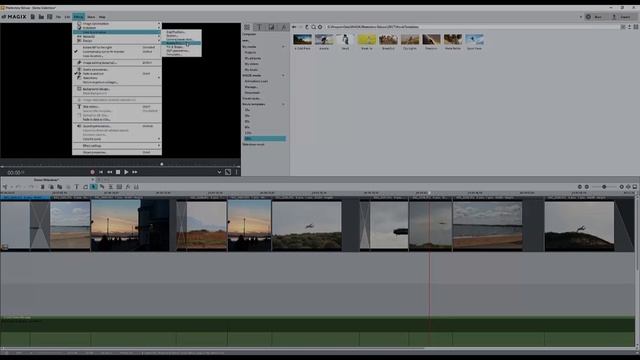The image size is (640, 360).
Task: Switch the preview monitor to fullscreen
Action: (228, 172)
